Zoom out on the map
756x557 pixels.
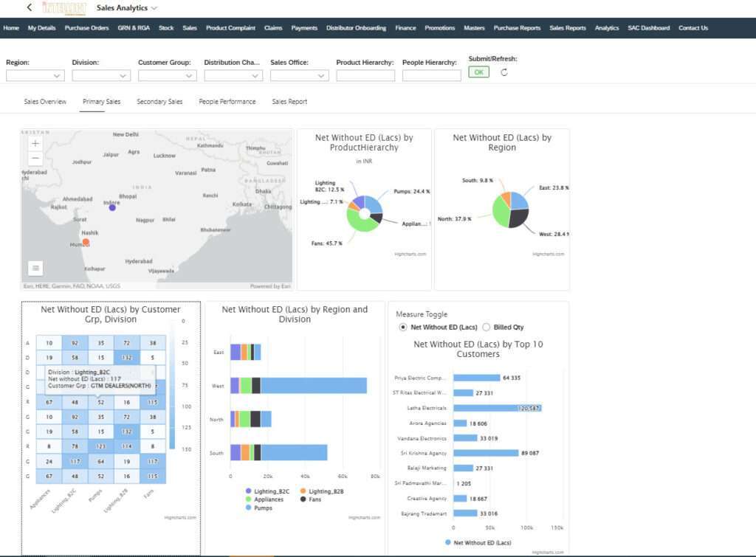point(35,158)
